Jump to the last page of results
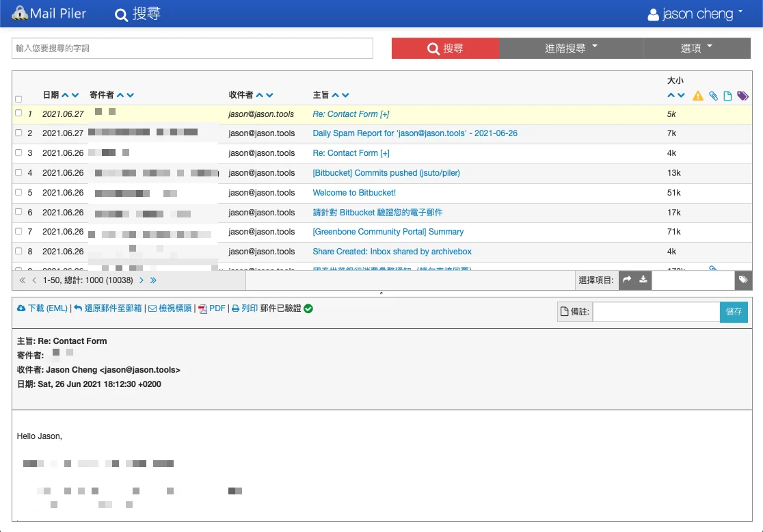The width and height of the screenshot is (763, 532). (153, 280)
